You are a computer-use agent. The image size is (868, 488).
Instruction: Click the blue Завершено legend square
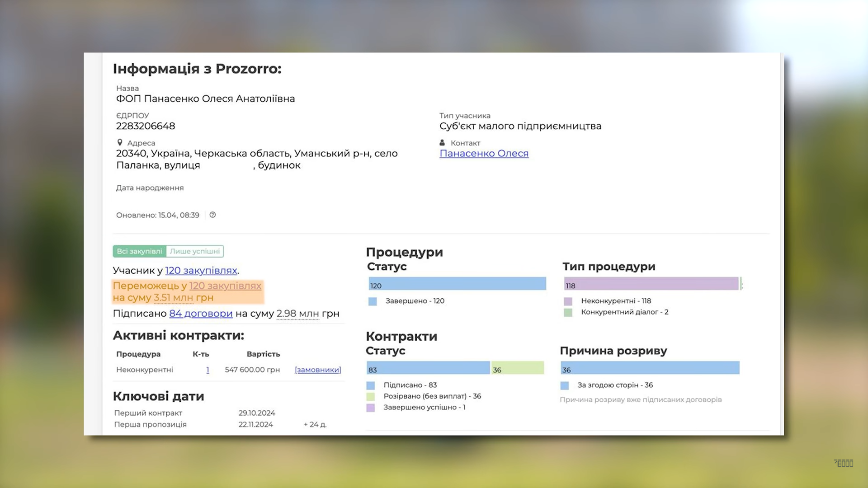373,301
